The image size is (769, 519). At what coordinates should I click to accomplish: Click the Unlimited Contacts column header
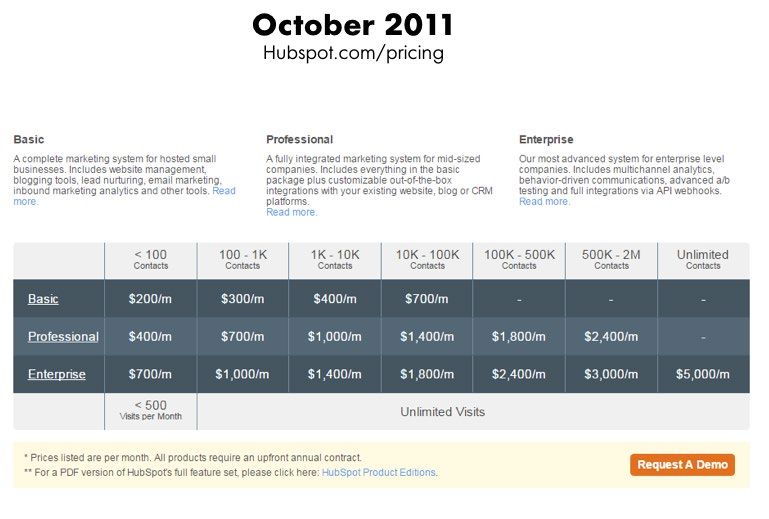click(703, 260)
